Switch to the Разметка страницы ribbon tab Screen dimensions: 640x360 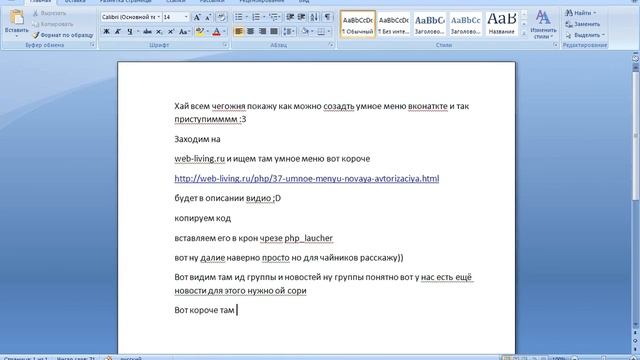125,2
